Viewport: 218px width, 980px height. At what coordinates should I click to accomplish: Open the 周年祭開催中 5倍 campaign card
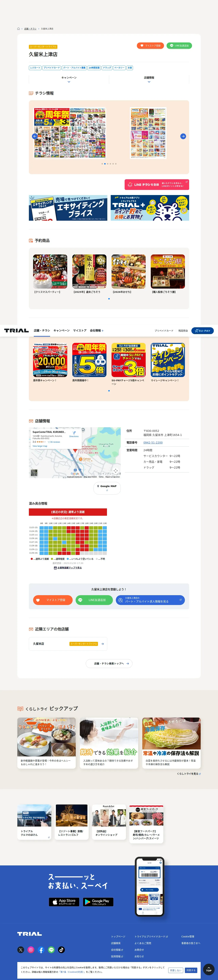pyautogui.click(x=89, y=363)
